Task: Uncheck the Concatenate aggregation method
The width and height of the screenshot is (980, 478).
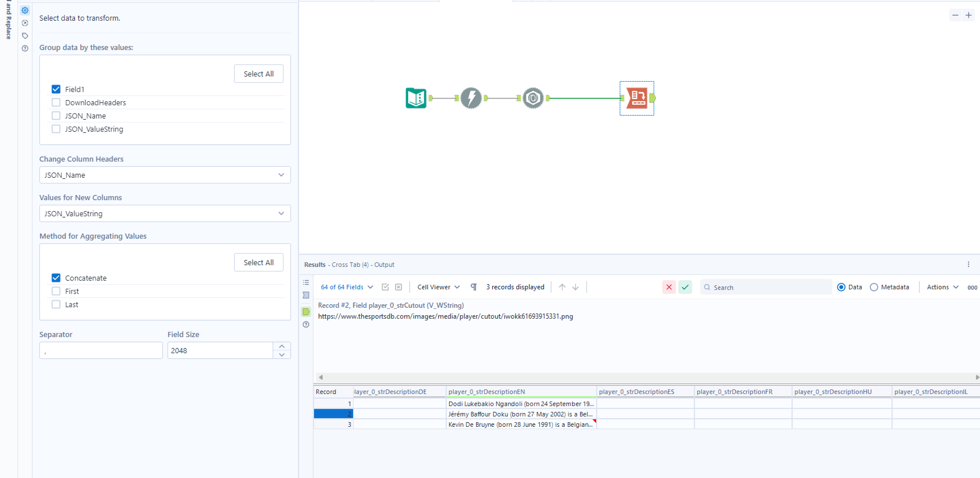Action: [x=56, y=278]
